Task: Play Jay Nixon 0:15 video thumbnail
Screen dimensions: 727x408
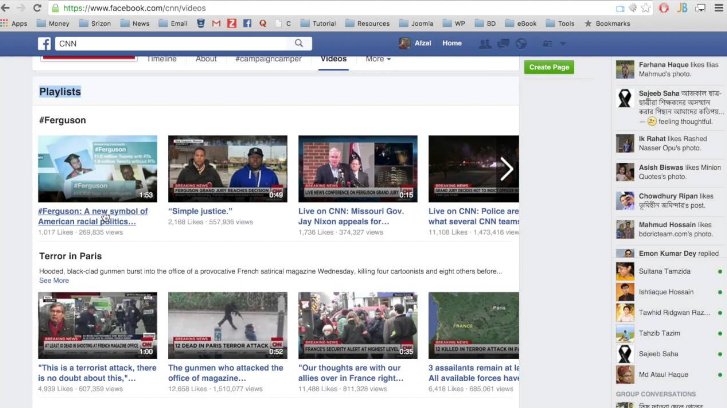Action: (358, 169)
